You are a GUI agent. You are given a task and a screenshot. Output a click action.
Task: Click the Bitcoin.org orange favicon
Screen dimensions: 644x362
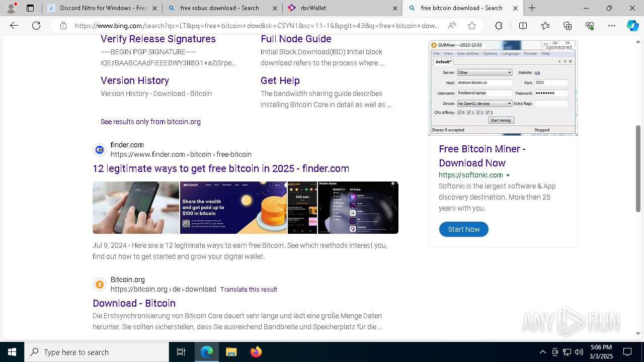point(100,285)
